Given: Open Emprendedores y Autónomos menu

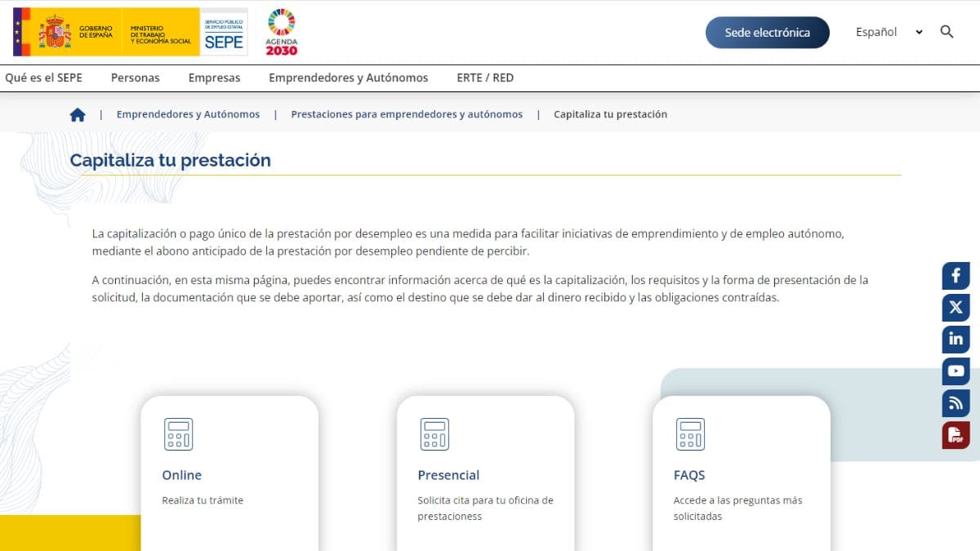Looking at the screenshot, I should pyautogui.click(x=348, y=78).
